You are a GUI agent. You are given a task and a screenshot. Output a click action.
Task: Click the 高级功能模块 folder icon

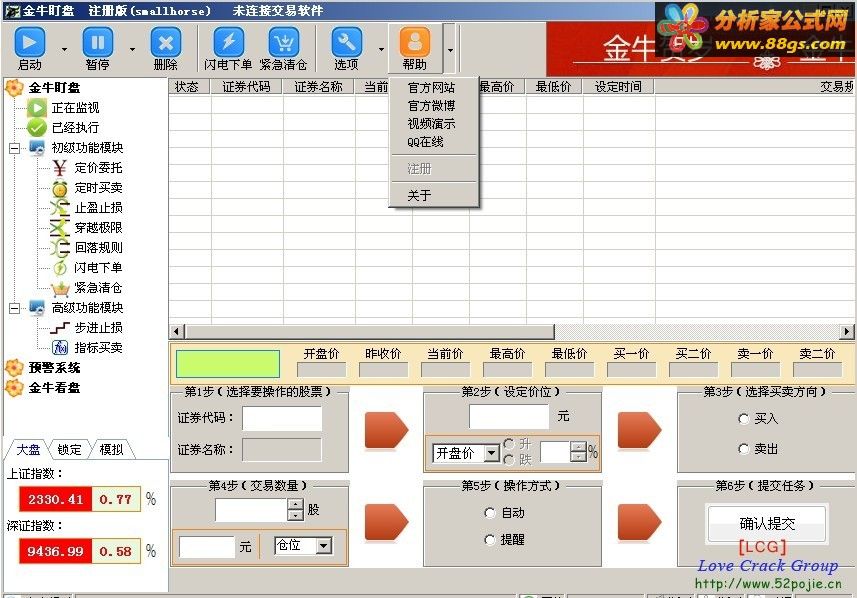pyautogui.click(x=37, y=308)
